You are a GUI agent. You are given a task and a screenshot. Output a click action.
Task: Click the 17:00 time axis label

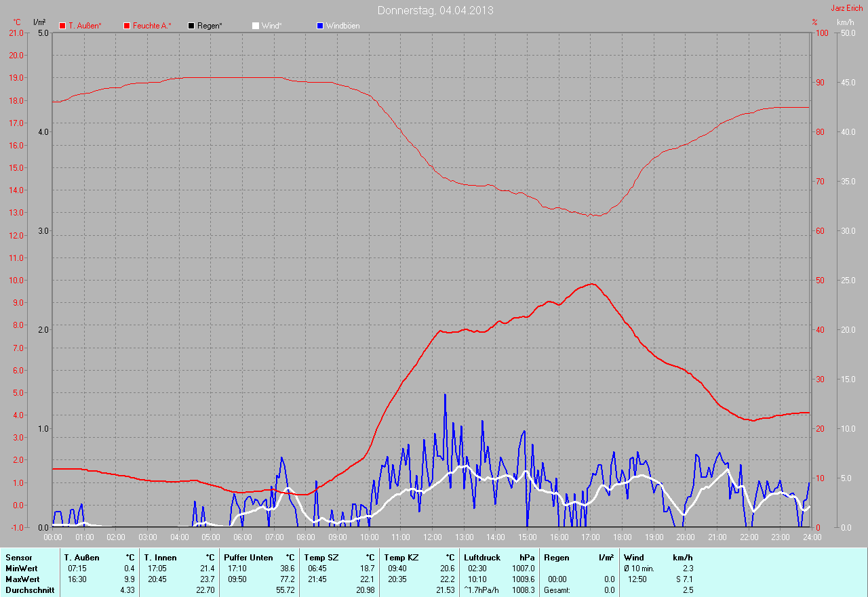coord(590,537)
